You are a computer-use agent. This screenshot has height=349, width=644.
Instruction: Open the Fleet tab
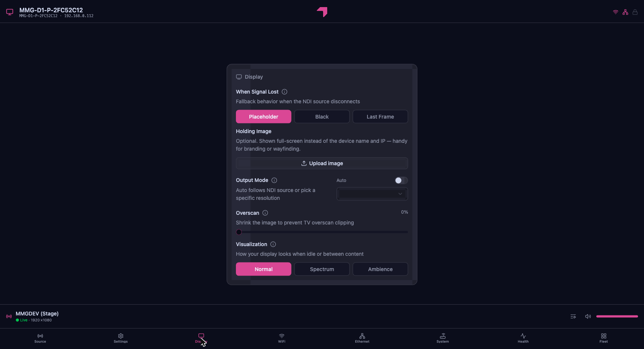coord(604,339)
